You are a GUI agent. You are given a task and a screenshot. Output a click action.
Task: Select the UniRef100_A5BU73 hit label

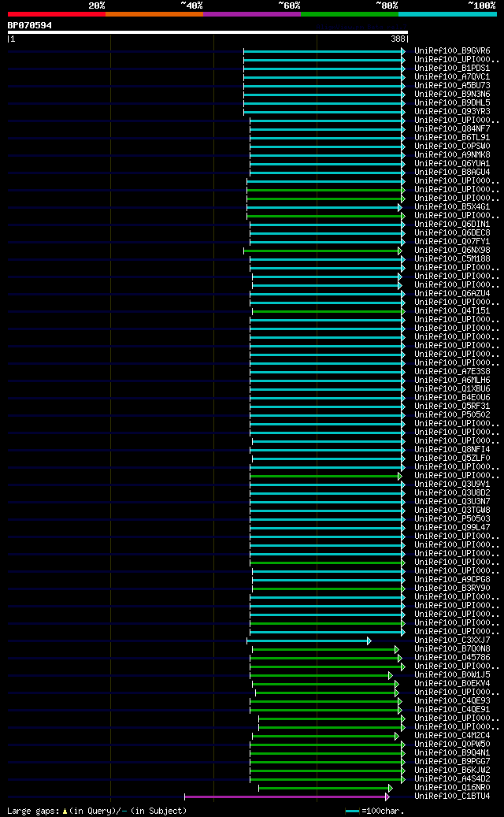pos(452,85)
